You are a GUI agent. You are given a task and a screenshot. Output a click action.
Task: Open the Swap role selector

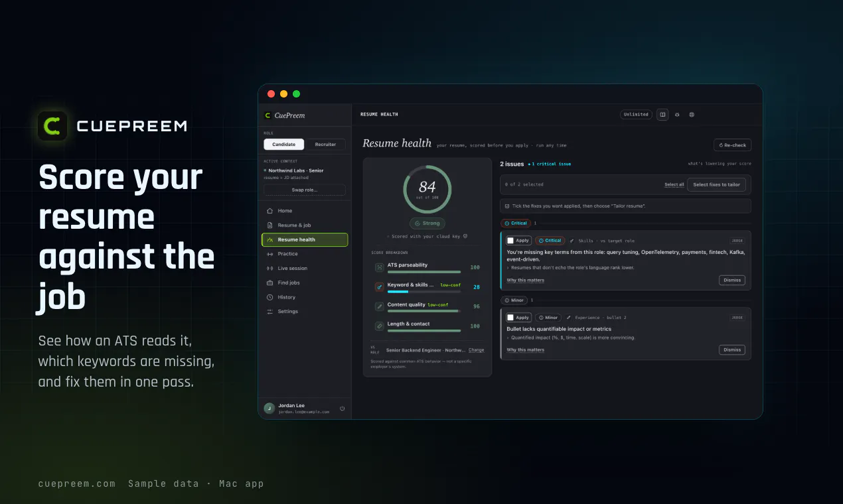(305, 190)
